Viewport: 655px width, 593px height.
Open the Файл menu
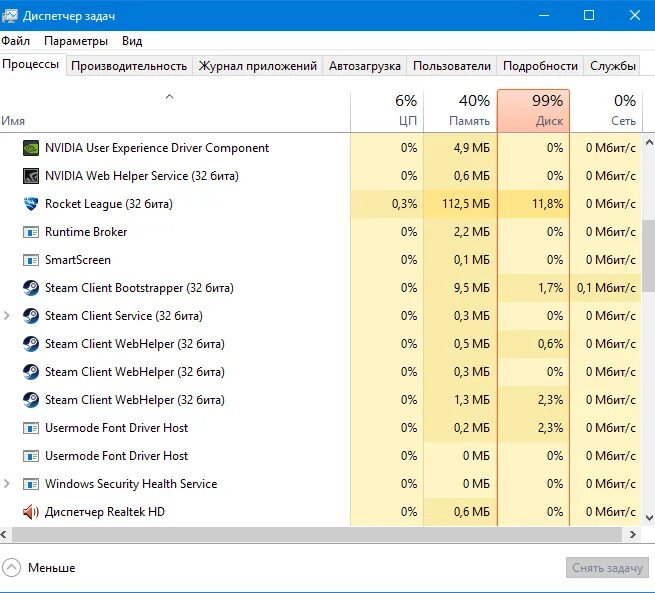pyautogui.click(x=15, y=41)
